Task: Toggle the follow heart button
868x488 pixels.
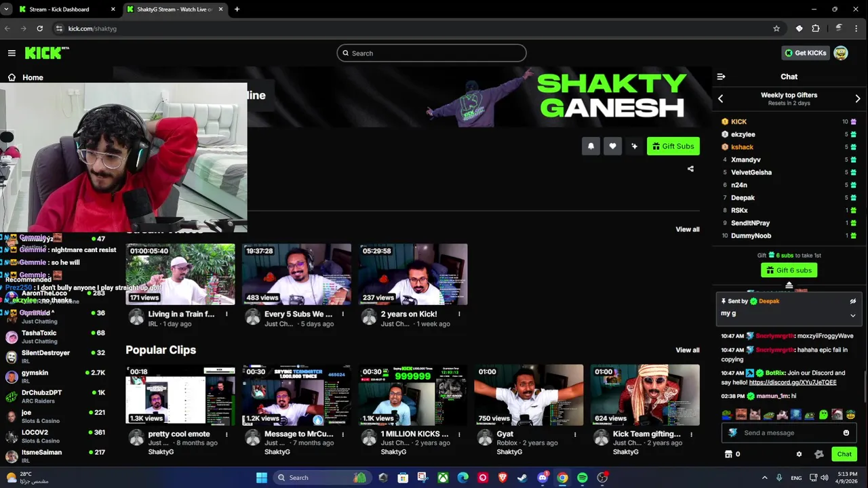Action: [x=612, y=146]
